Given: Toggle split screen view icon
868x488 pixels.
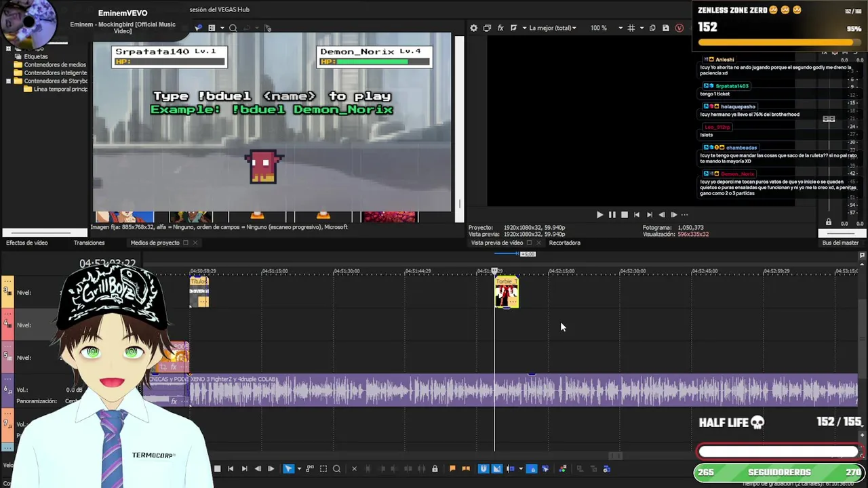Looking at the screenshot, I should click(513, 28).
